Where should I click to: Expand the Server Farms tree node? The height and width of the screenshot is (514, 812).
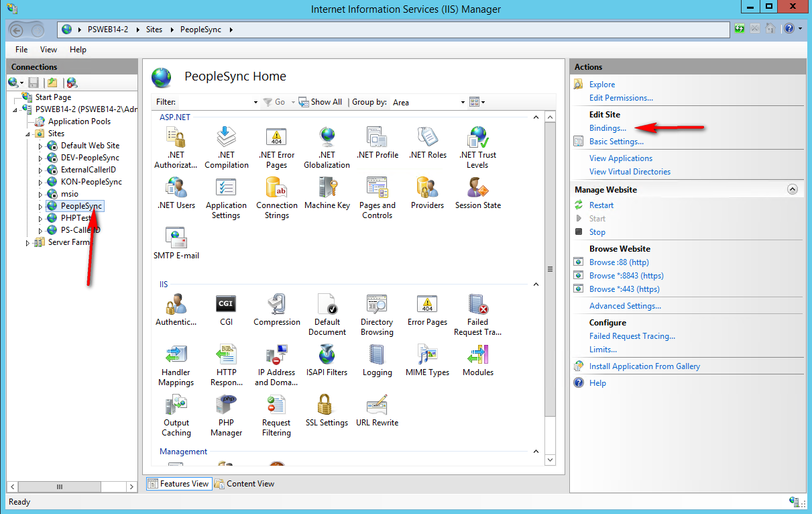point(27,243)
